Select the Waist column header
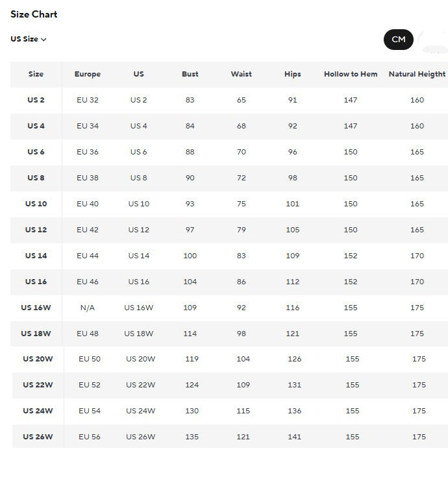 (242, 74)
